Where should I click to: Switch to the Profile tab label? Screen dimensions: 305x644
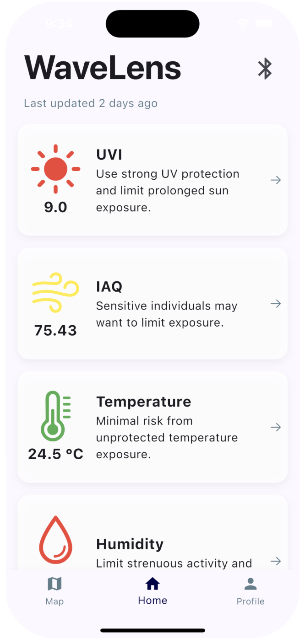pyautogui.click(x=251, y=601)
